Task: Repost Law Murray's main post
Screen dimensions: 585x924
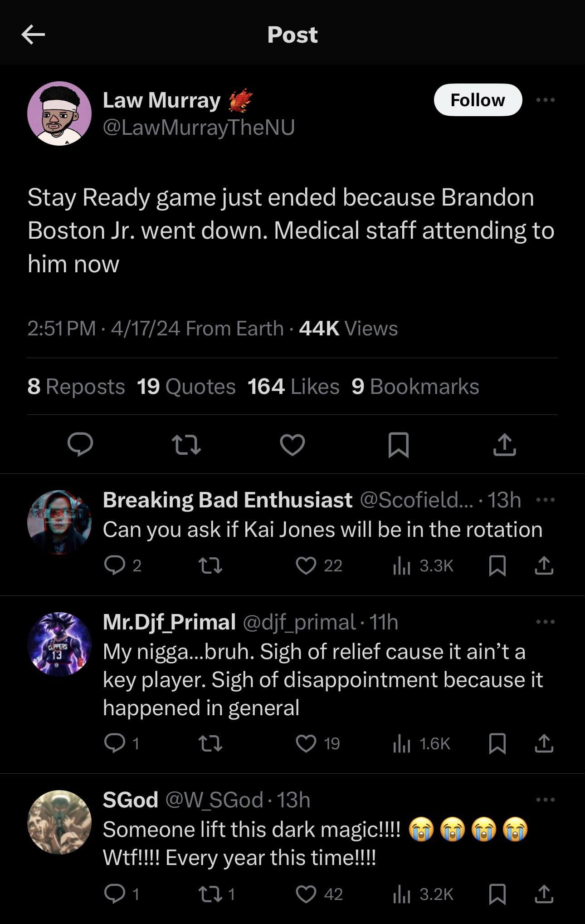Action: (186, 445)
